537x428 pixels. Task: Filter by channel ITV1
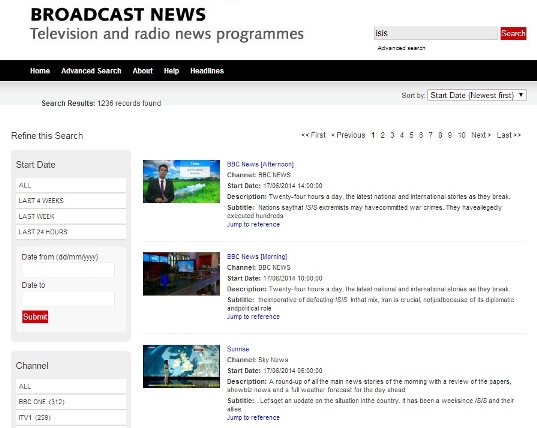(x=71, y=417)
